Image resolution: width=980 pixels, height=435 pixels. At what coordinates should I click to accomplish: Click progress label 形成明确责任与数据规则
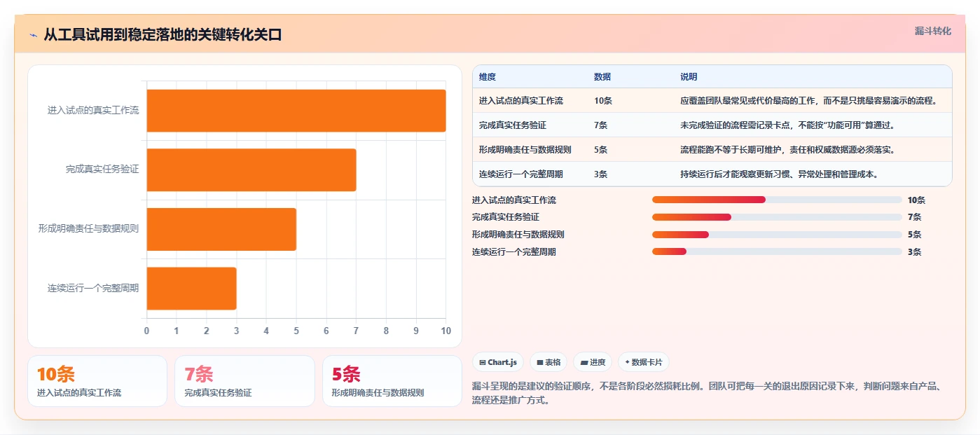point(518,235)
